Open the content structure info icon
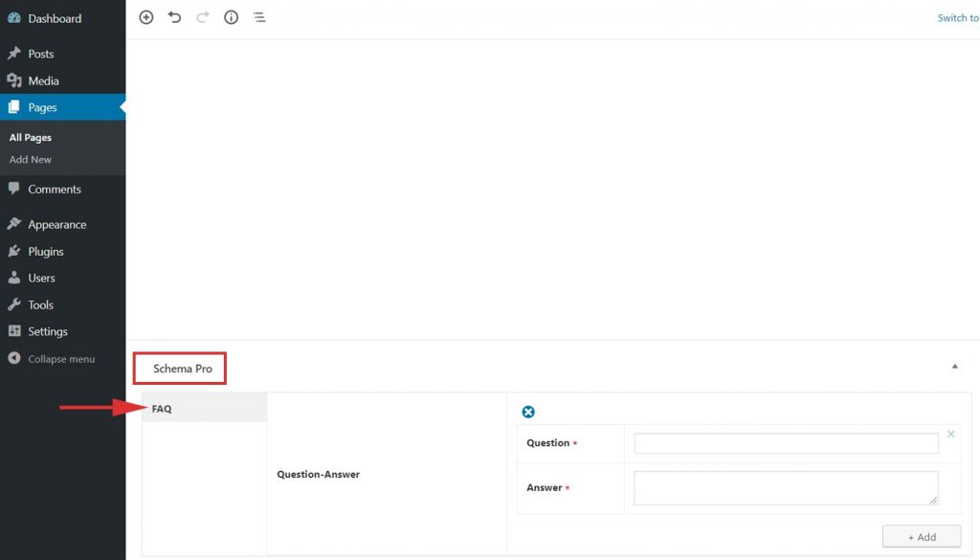The height and width of the screenshot is (560, 980). point(231,17)
